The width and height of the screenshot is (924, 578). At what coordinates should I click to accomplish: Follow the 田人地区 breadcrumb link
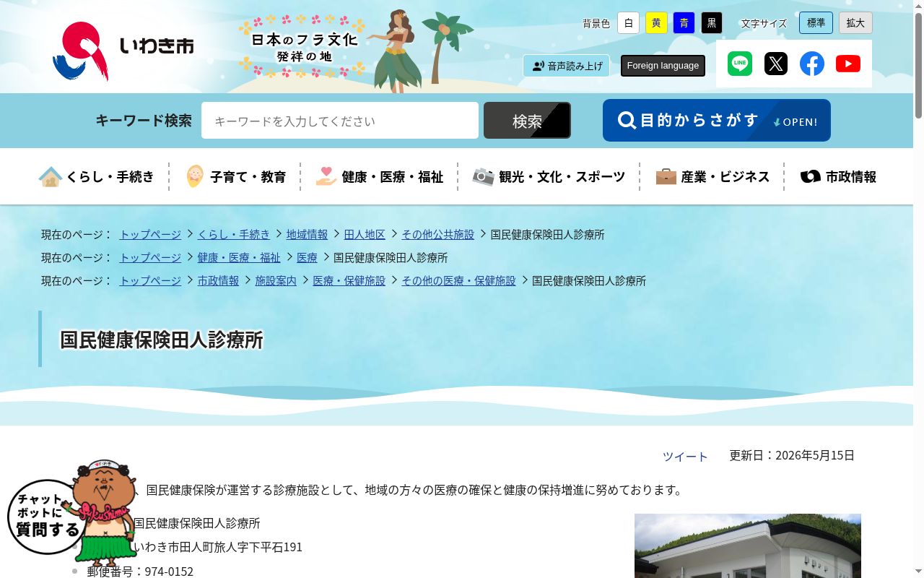(x=365, y=234)
